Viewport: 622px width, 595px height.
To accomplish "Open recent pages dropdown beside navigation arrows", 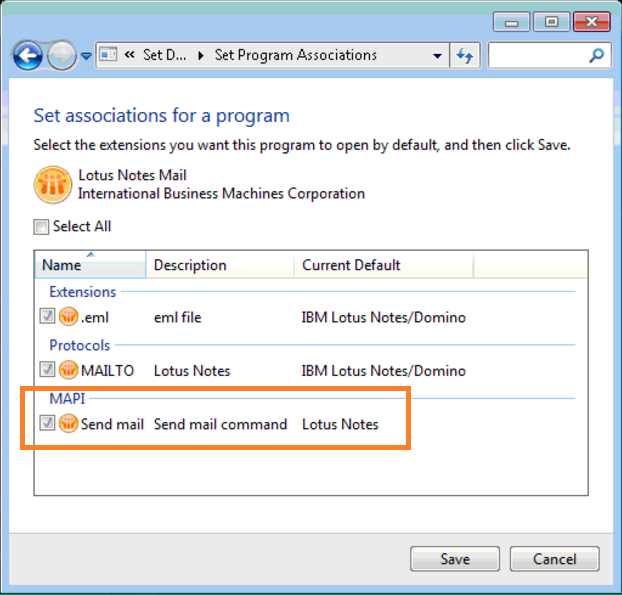I will click(x=86, y=56).
